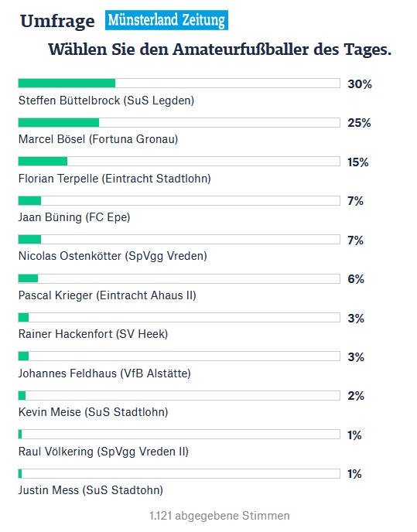This screenshot has width=417, height=532.
Task: Select Pascal Krieger (Eintracht Ahaus II)
Action: (x=107, y=295)
